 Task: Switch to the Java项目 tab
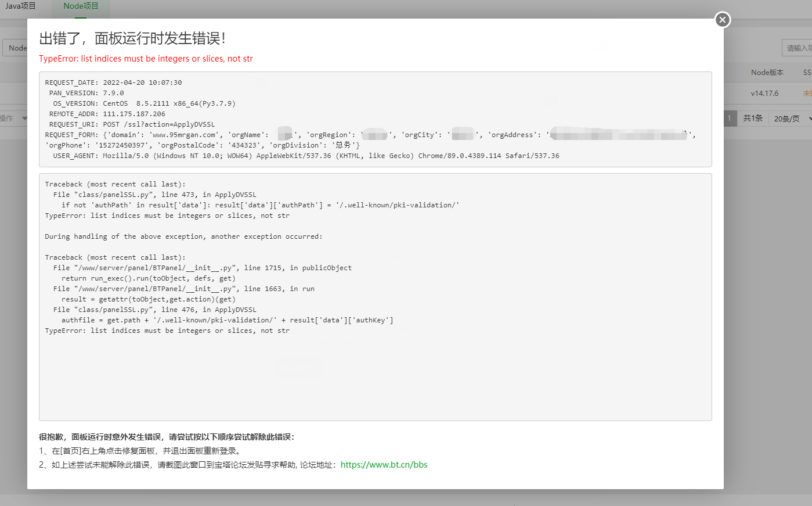pyautogui.click(x=20, y=6)
